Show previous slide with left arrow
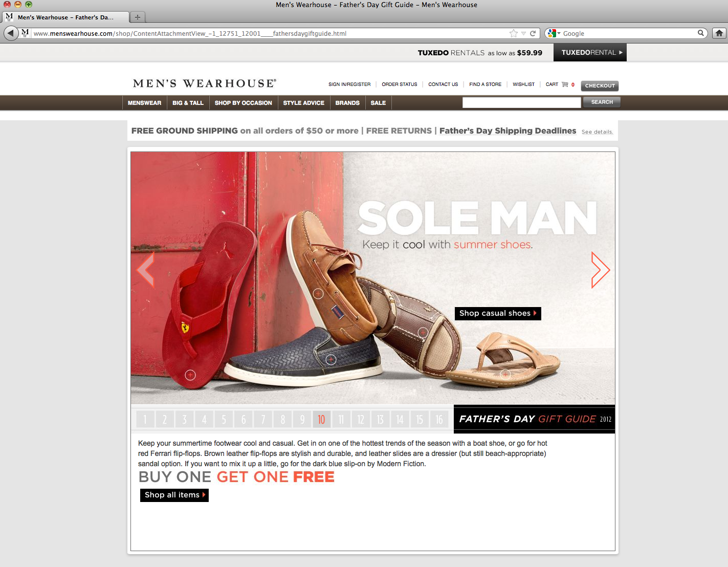 146,270
